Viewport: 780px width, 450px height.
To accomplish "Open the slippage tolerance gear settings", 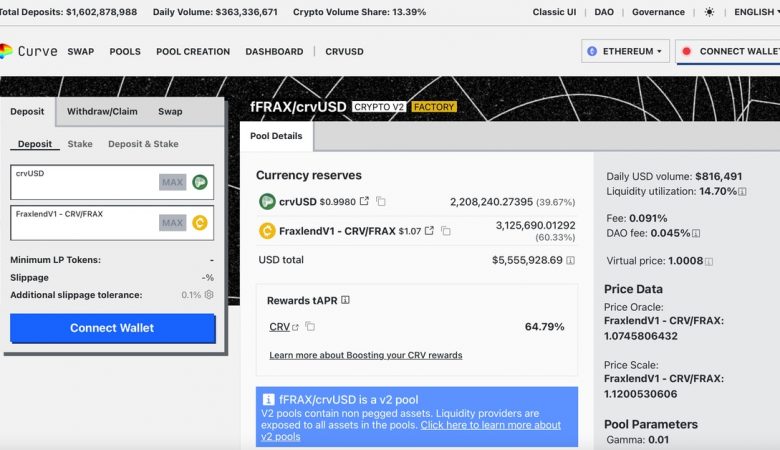I will 209,294.
